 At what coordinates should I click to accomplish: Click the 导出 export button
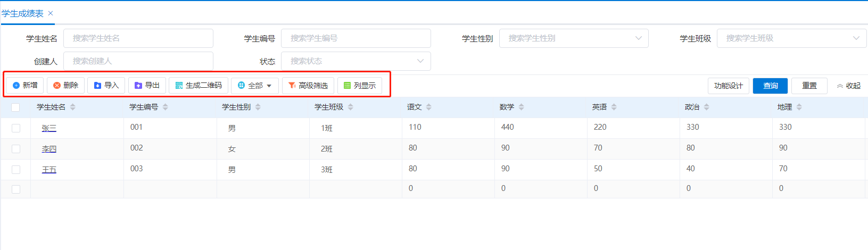(147, 85)
